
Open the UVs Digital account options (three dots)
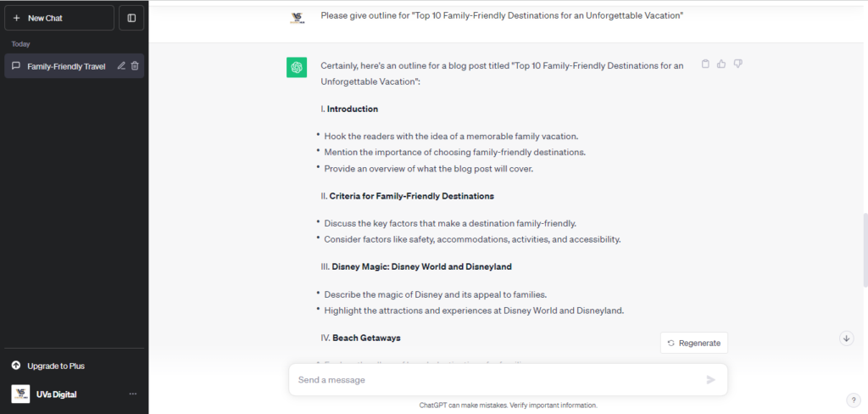pos(133,394)
